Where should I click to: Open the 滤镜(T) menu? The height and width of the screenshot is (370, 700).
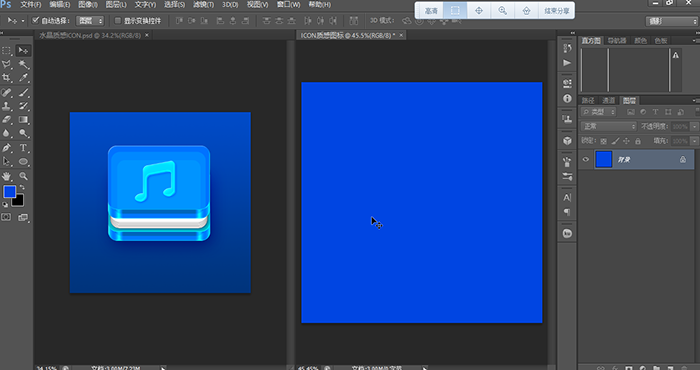click(x=204, y=4)
